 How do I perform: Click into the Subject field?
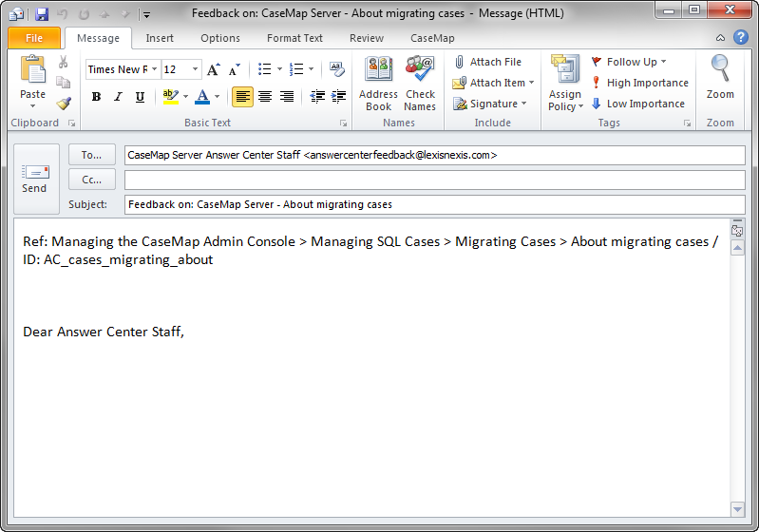pos(435,204)
